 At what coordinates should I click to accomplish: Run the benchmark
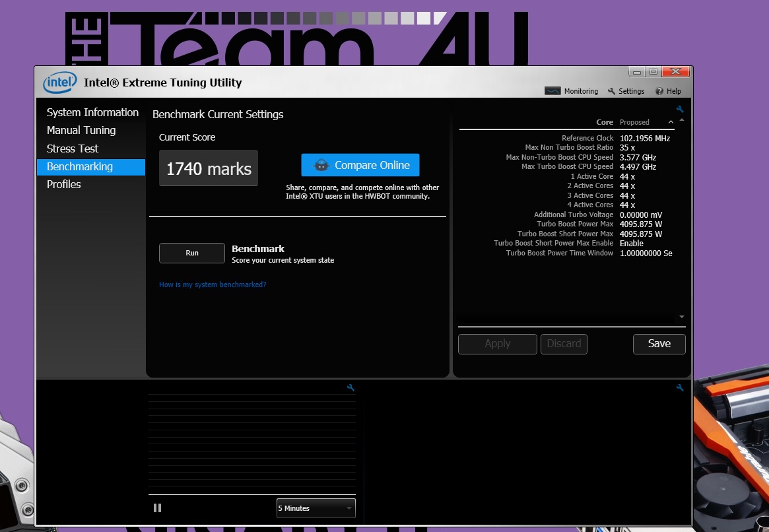[x=192, y=253]
